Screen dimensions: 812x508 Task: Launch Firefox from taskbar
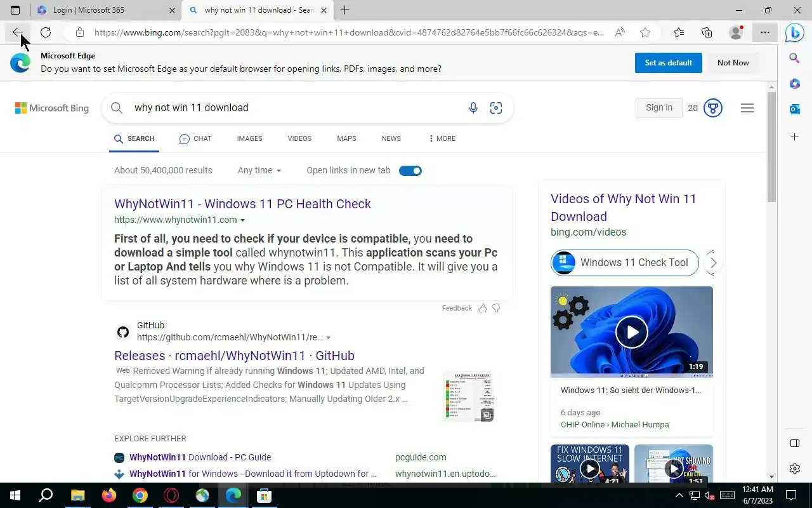tap(108, 495)
